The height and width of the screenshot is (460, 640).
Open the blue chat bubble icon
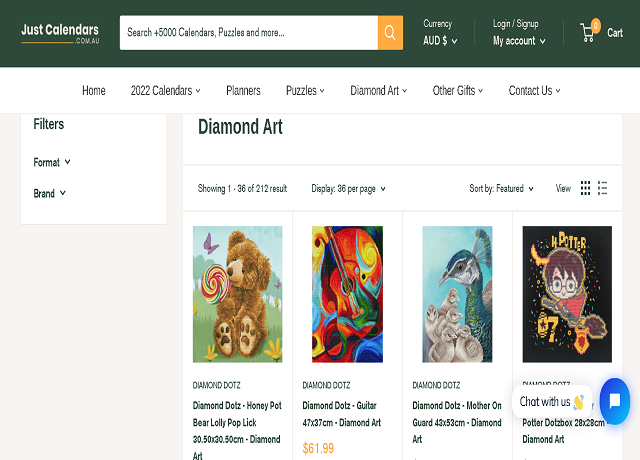point(614,401)
